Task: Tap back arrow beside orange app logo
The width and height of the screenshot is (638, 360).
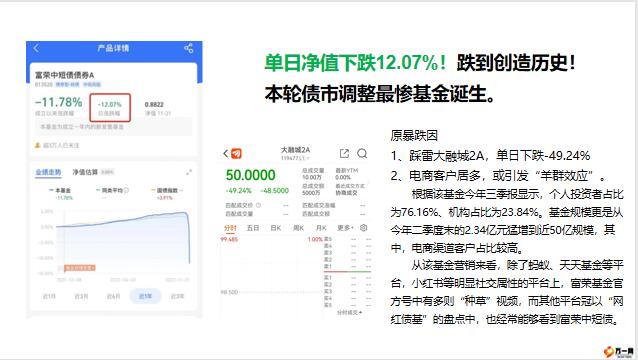Action: [x=226, y=153]
